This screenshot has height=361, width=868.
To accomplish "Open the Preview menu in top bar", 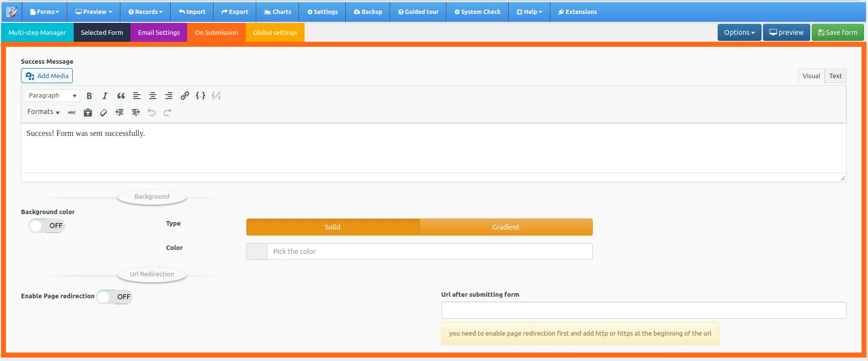I will 94,11.
